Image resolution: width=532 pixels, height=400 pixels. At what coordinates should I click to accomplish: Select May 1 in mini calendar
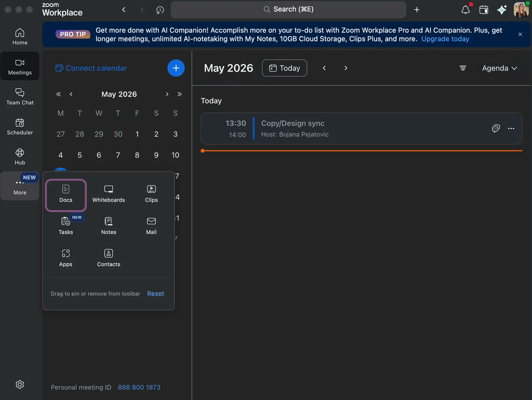137,134
